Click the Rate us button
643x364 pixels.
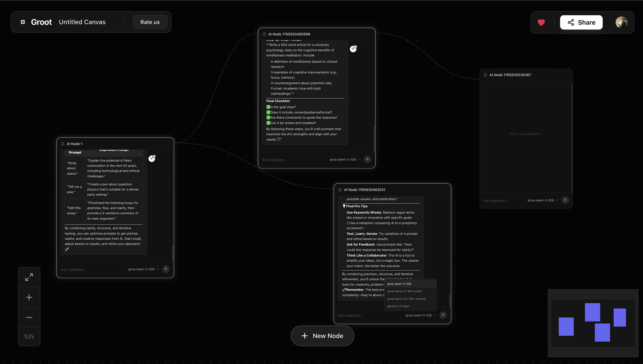point(150,22)
